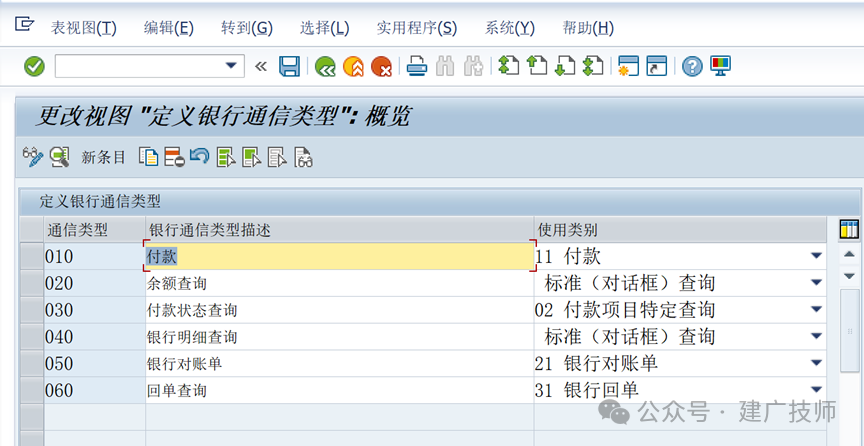The height and width of the screenshot is (446, 864).
Task: Select row 010 using its row selector
Action: click(x=32, y=256)
